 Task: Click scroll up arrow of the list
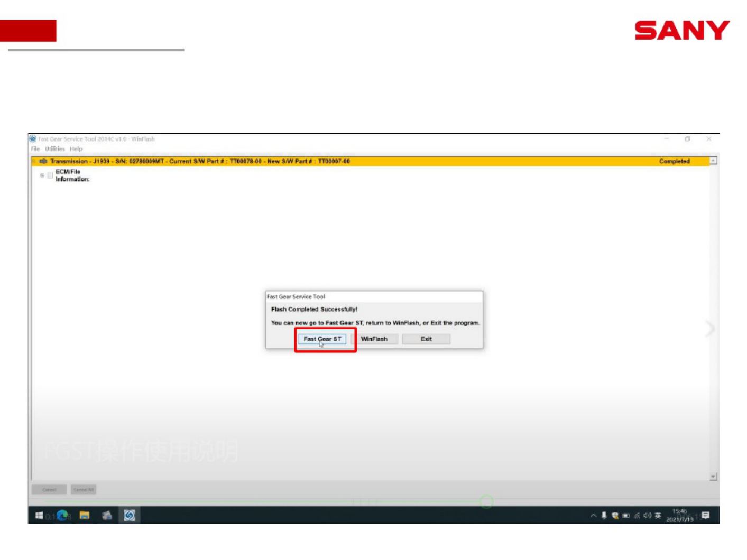pos(713,160)
